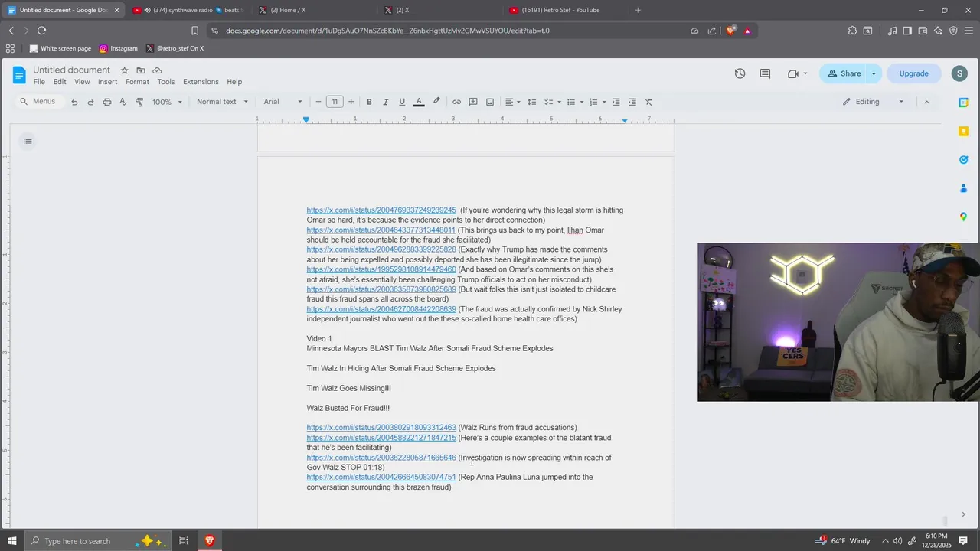Viewport: 980px width, 551px height.
Task: Open link ending 2003802918093312463
Action: pyautogui.click(x=381, y=428)
